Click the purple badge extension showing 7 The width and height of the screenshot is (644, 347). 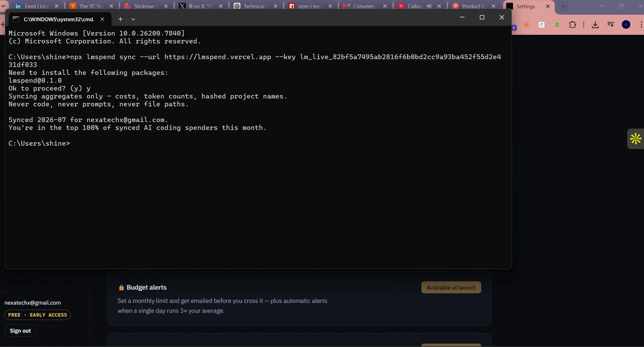(514, 28)
